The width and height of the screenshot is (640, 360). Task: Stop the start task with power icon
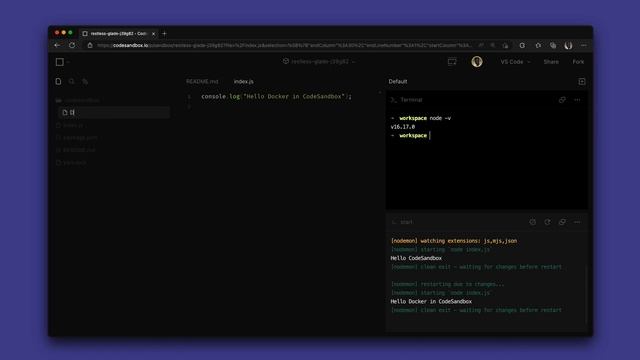[533, 222]
